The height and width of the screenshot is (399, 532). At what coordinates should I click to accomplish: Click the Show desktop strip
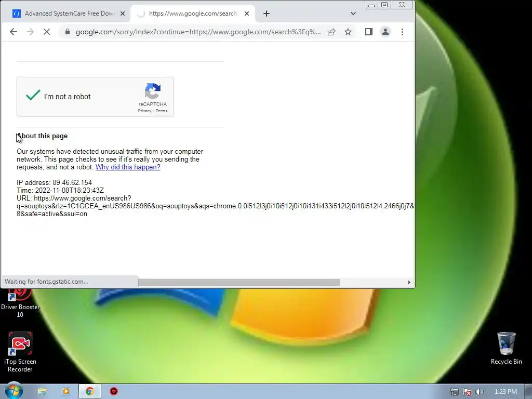click(528, 392)
